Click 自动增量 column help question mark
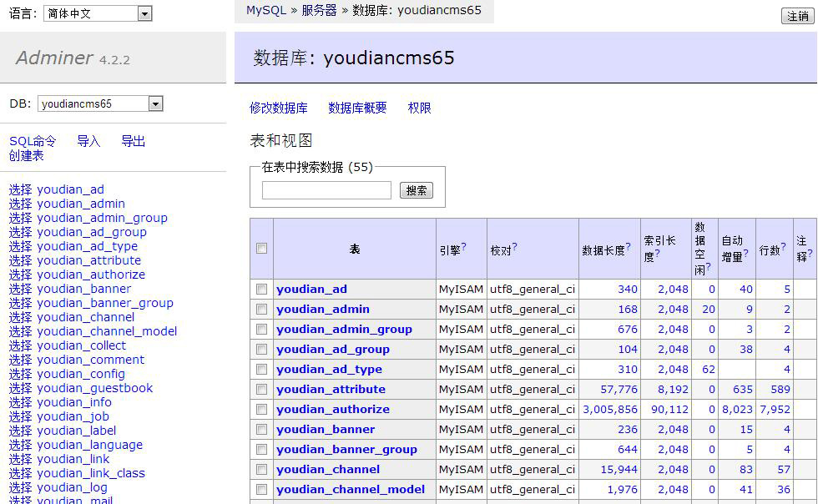 pyautogui.click(x=746, y=253)
